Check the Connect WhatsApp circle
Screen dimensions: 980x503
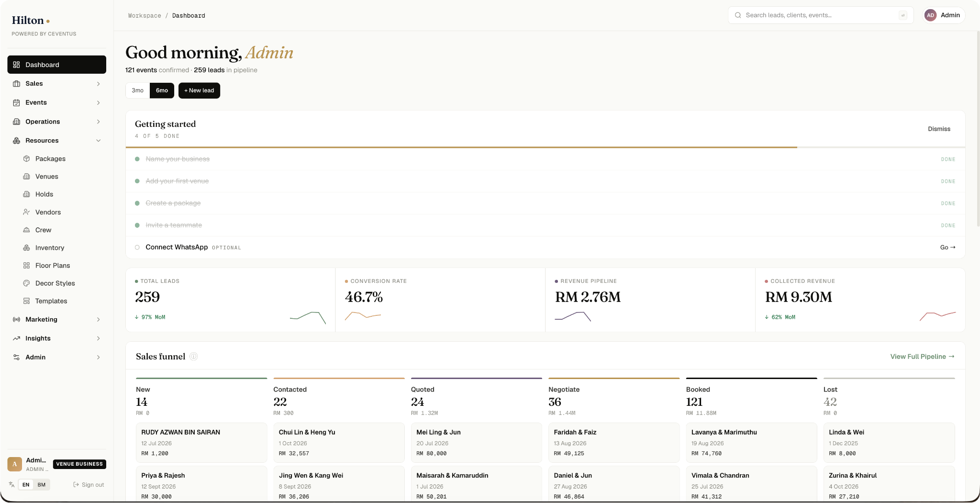(137, 247)
